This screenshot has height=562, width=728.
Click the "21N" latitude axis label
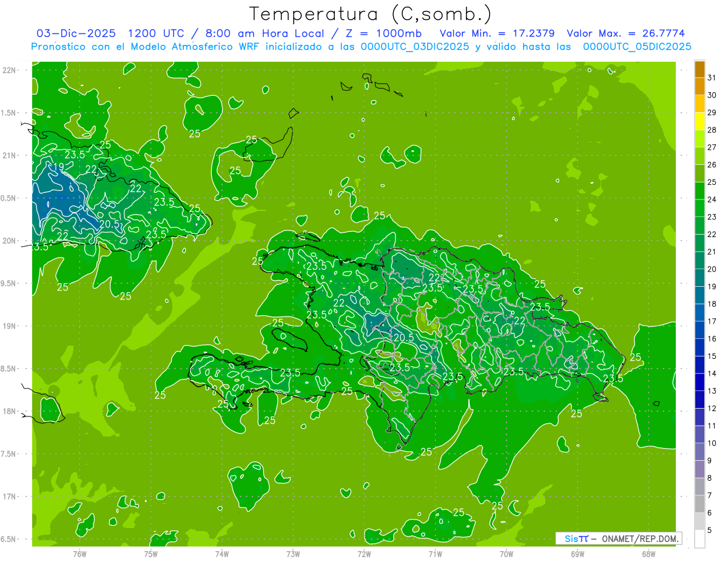point(10,156)
